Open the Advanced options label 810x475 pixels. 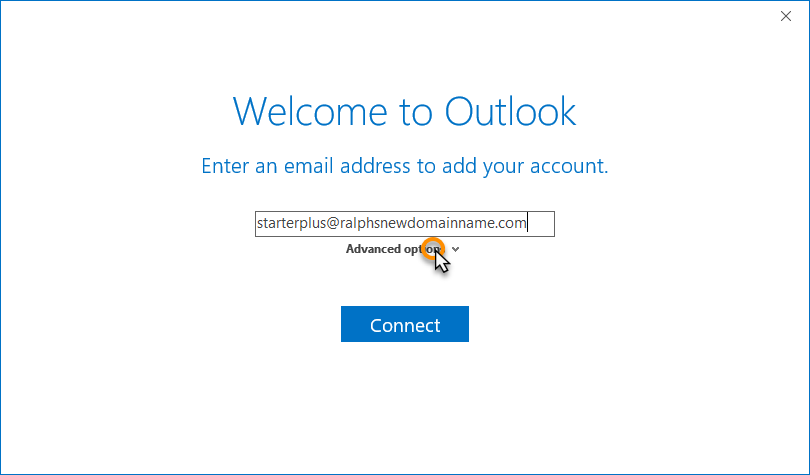tap(395, 249)
